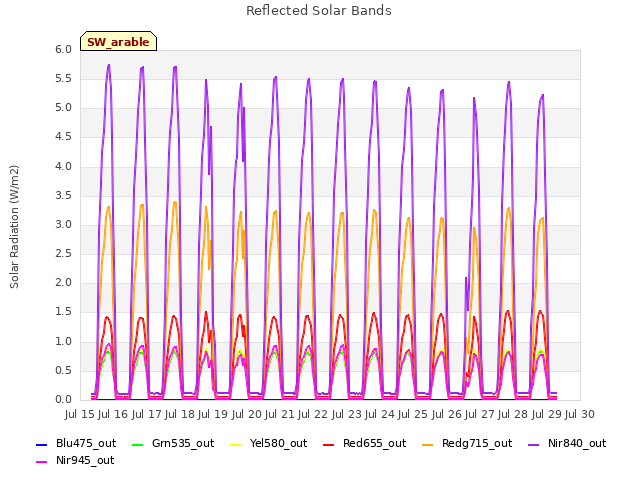Click the green Grn535_out legend swatch
The image size is (640, 480).
[x=138, y=444]
